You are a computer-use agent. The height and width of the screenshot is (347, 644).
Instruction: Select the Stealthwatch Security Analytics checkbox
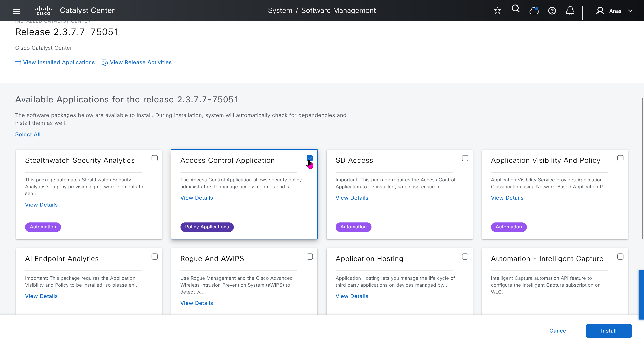tap(155, 158)
